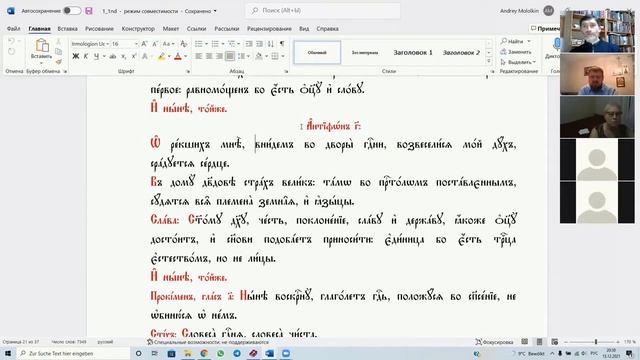Switch to the Вставка ribbon tab
This screenshot has width=640, height=360.
[67, 29]
